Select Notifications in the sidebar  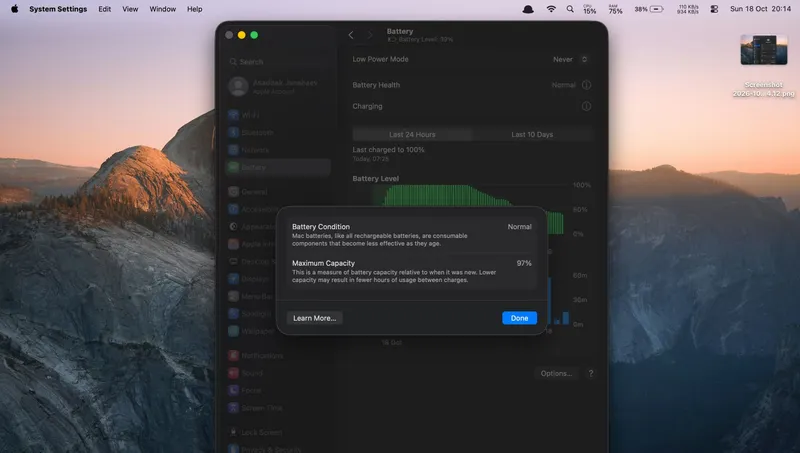pos(278,356)
